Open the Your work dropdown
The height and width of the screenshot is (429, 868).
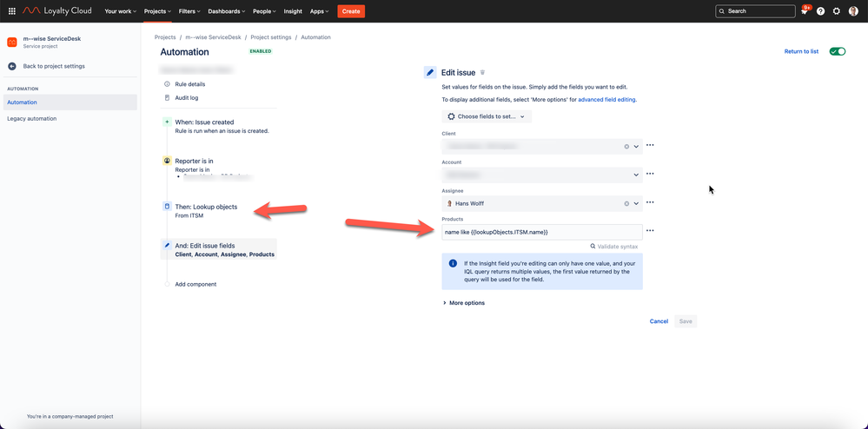coord(120,11)
